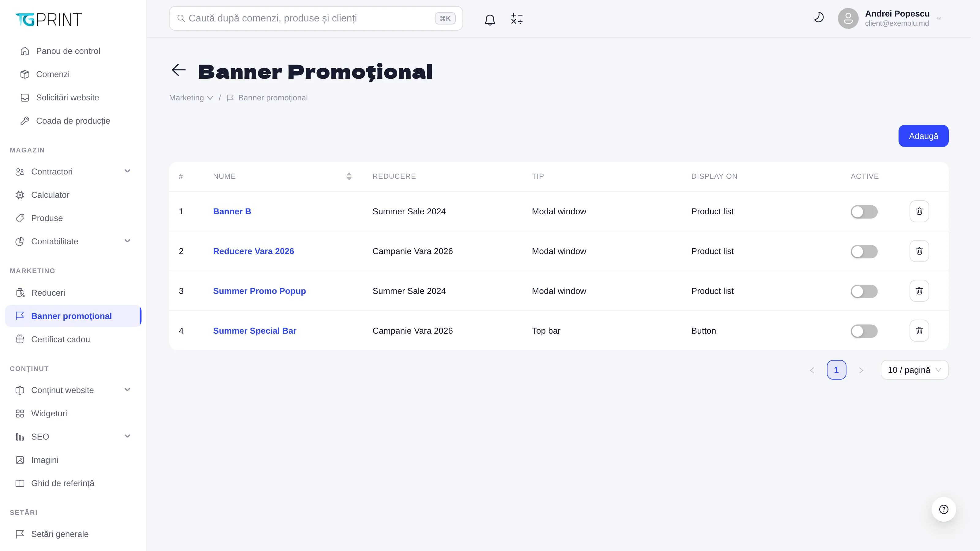The width and height of the screenshot is (980, 551).
Task: Activate the Summer Special Bar switch
Action: click(864, 331)
